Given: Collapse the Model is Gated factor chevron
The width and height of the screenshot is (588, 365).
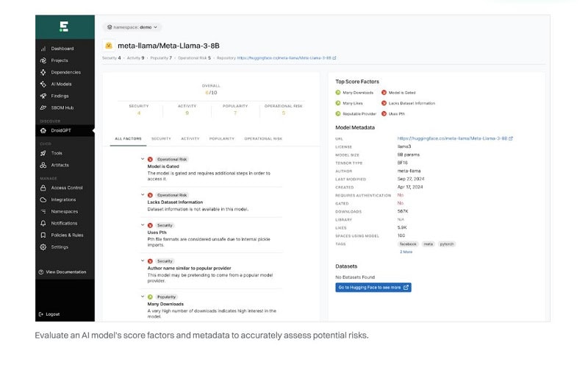Looking at the screenshot, I should tap(143, 159).
